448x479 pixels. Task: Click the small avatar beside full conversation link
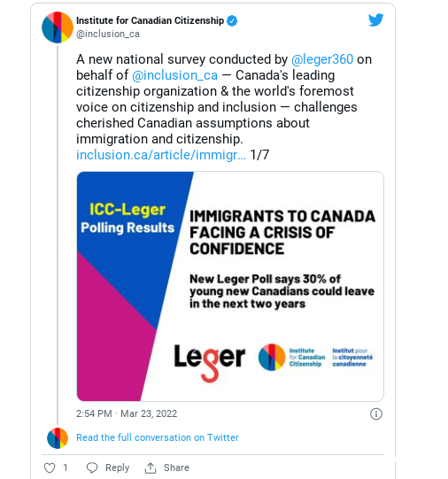point(58,438)
